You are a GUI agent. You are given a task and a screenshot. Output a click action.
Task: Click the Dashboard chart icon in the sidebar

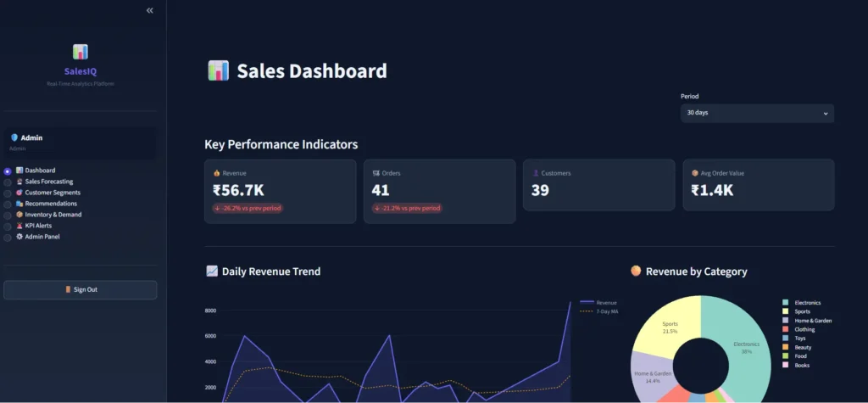click(19, 171)
